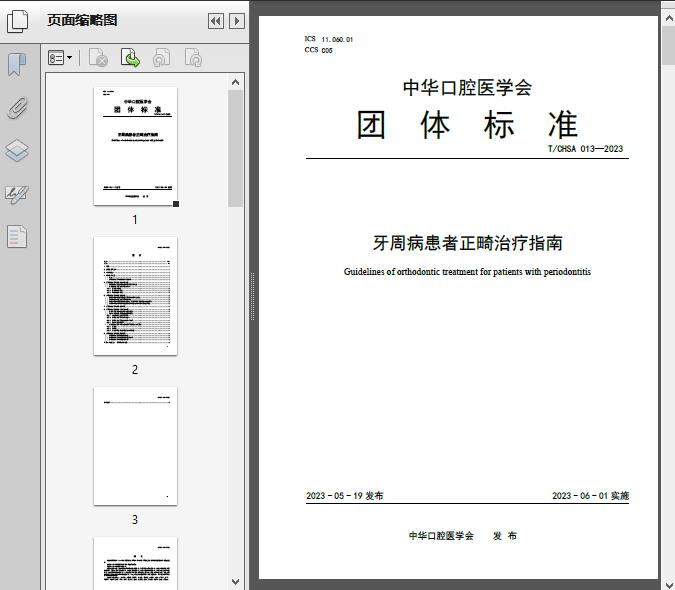Click thumbnail panel scroll down arrow
Screen dimensions: 675x590
point(235,582)
